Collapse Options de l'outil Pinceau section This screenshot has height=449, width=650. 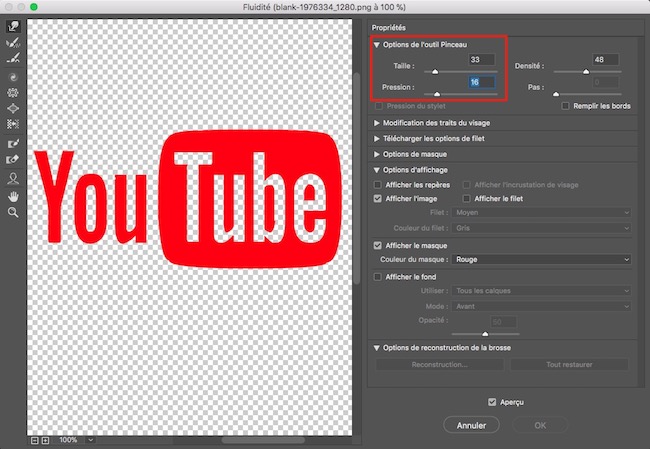376,45
